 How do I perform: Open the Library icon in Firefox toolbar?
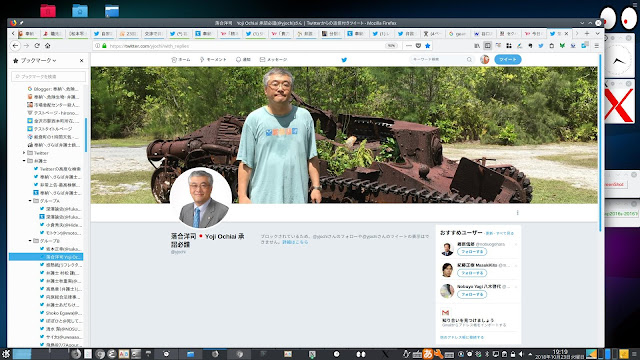click(x=477, y=46)
